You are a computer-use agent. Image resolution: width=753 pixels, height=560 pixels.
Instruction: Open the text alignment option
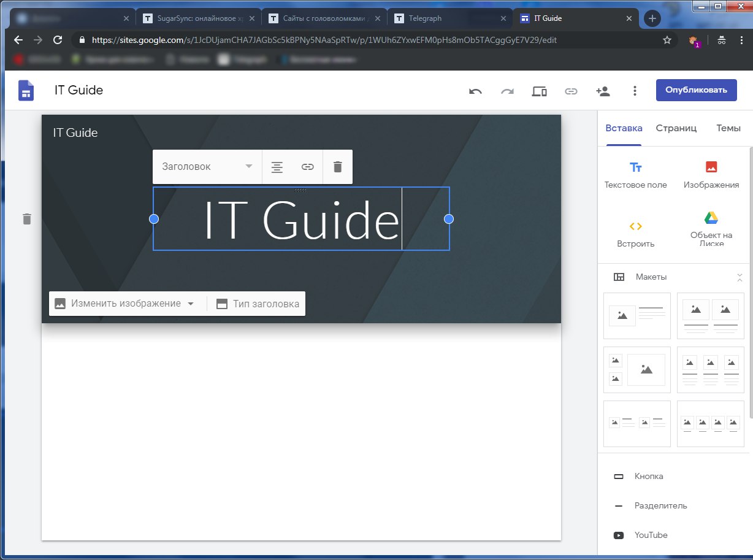coord(277,167)
